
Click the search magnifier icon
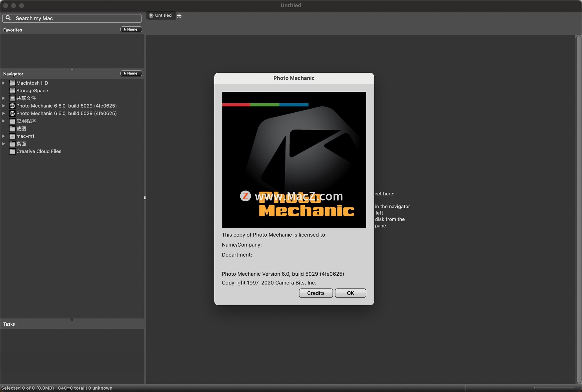pyautogui.click(x=8, y=18)
